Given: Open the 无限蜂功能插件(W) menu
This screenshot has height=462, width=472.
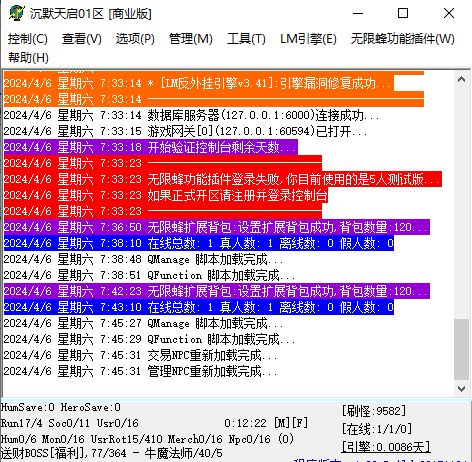Looking at the screenshot, I should point(403,39).
